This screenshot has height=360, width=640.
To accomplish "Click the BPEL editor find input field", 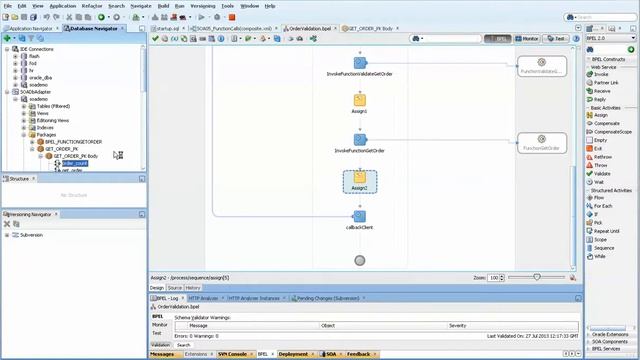I will (x=452, y=39).
